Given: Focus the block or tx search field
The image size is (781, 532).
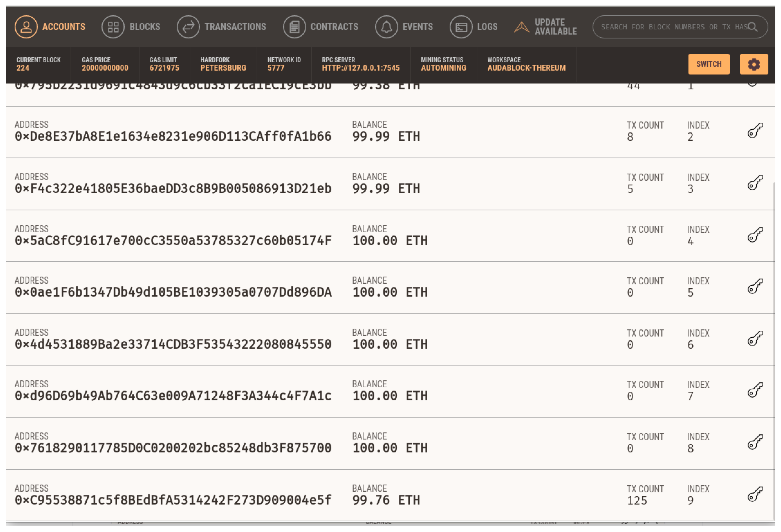Looking at the screenshot, I should 669,27.
